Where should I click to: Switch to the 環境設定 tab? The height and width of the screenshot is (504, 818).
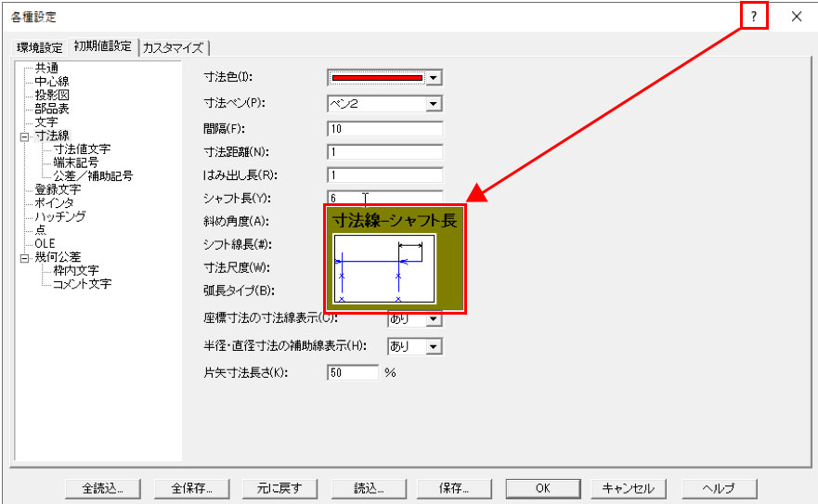pos(40,47)
